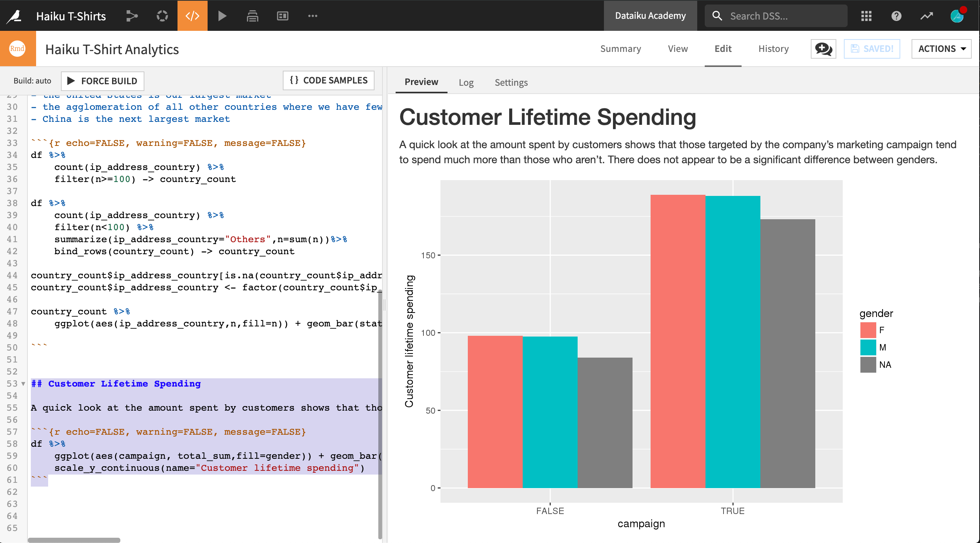Open the Settings tab in preview
The width and height of the screenshot is (980, 543).
click(511, 82)
